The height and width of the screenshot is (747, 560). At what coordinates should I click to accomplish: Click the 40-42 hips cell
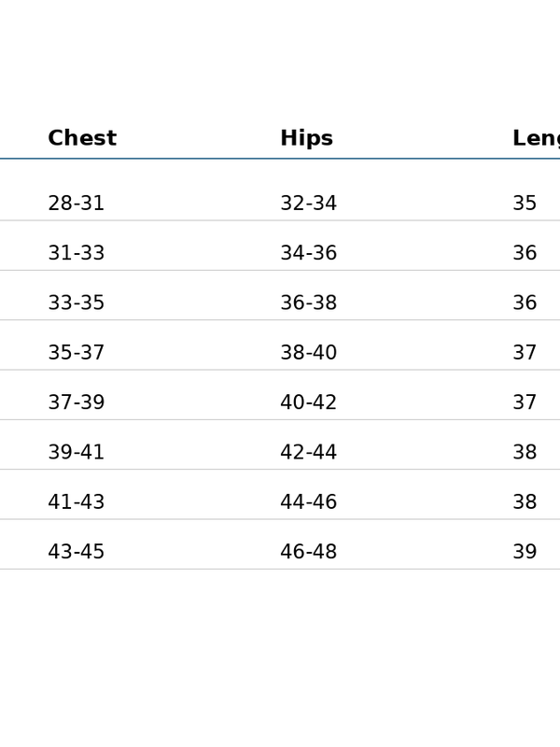308,403
